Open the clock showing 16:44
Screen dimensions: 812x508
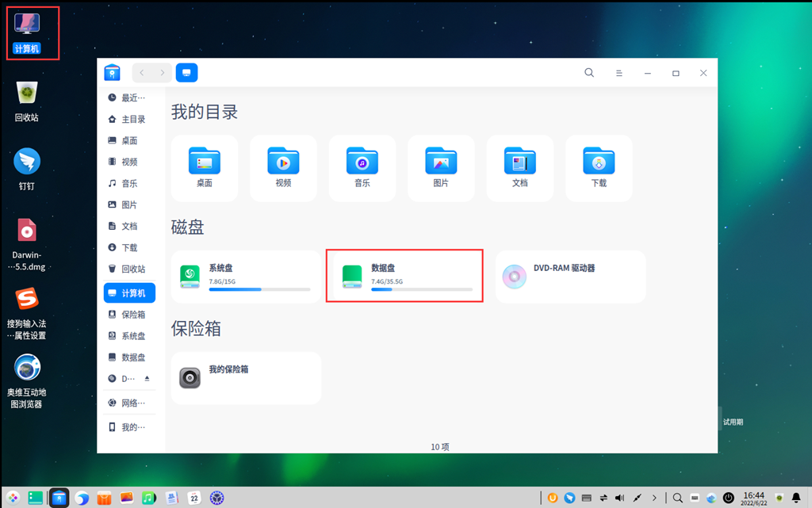[x=754, y=498]
